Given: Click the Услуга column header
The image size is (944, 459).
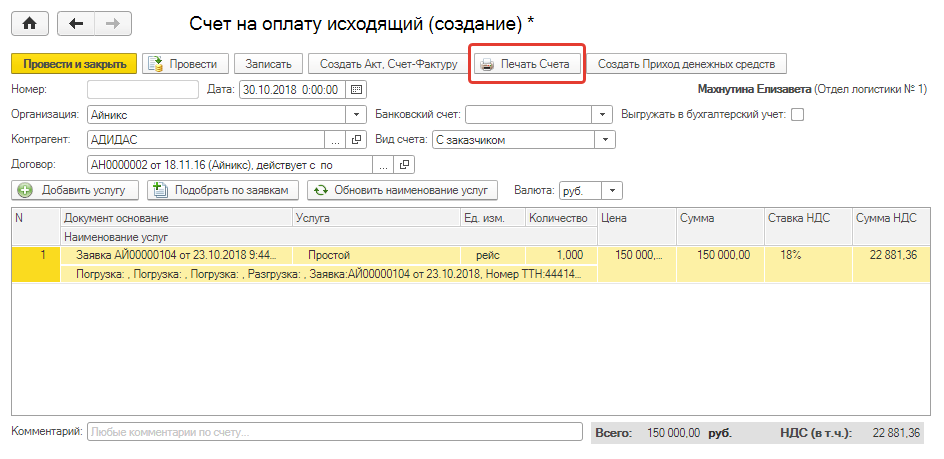Looking at the screenshot, I should [376, 218].
